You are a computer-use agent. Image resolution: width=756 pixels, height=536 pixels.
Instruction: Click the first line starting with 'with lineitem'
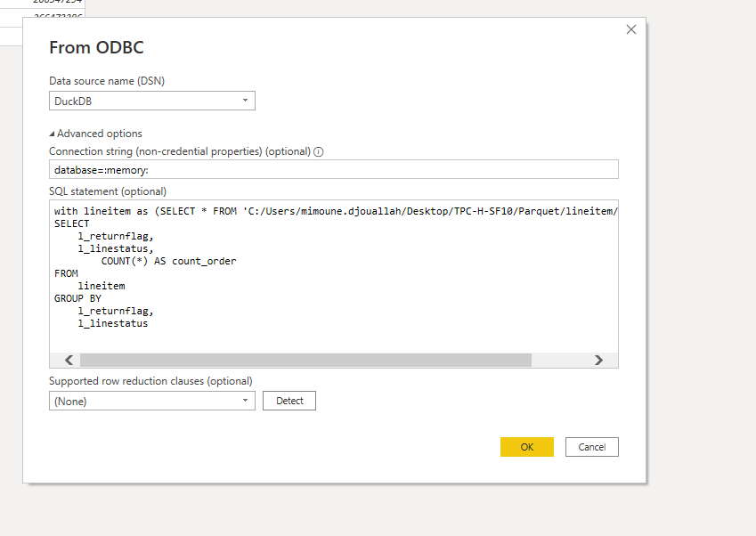tap(267, 211)
